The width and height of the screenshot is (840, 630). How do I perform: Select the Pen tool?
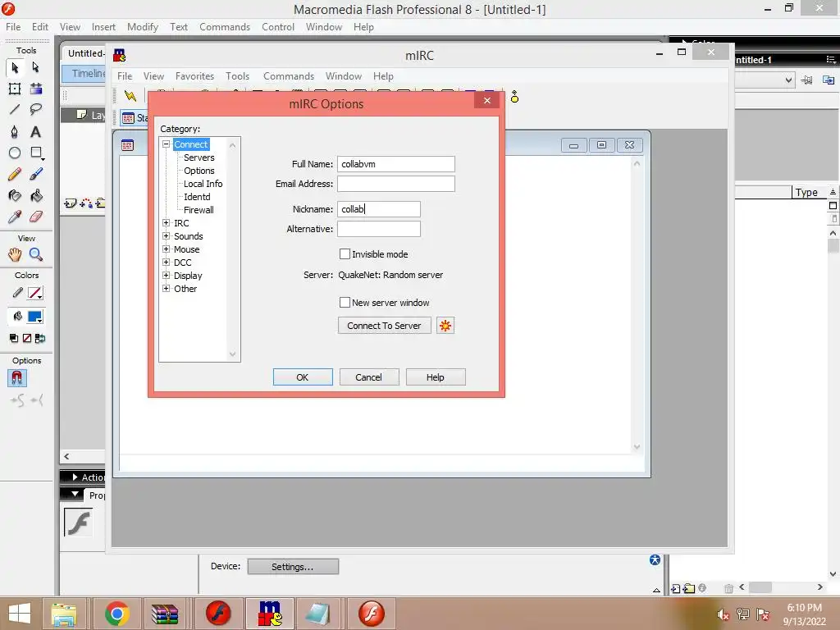pyautogui.click(x=15, y=132)
